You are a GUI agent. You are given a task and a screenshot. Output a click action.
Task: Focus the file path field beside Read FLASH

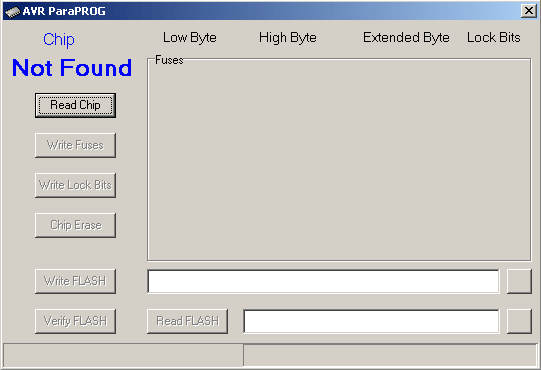click(x=371, y=321)
